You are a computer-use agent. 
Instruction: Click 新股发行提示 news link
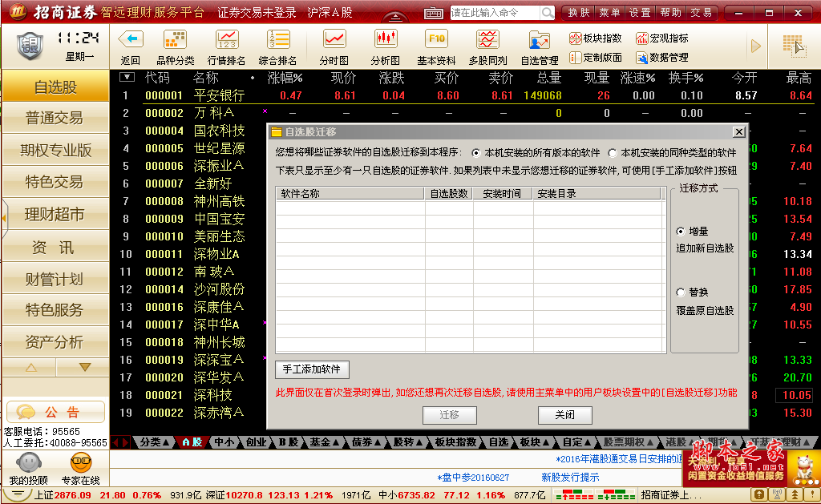coord(570,478)
